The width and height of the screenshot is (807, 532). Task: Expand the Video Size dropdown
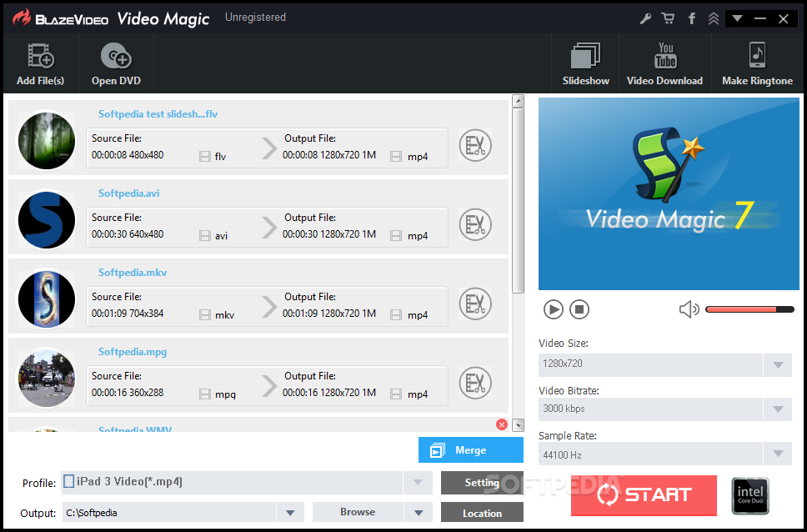click(778, 364)
